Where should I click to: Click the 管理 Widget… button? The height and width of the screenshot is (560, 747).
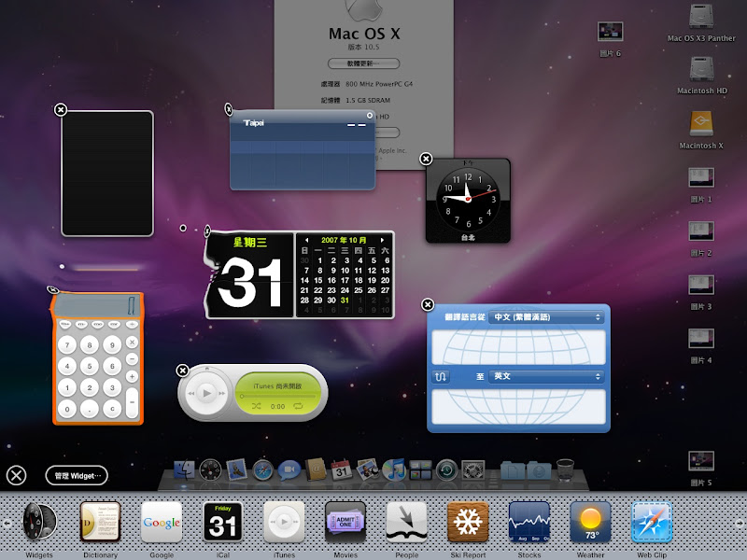pyautogui.click(x=77, y=475)
